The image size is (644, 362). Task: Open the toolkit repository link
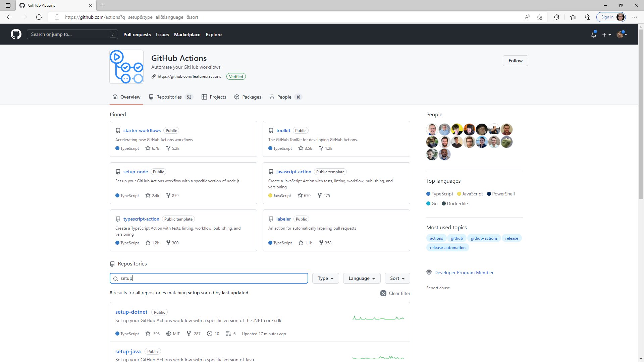tap(283, 130)
